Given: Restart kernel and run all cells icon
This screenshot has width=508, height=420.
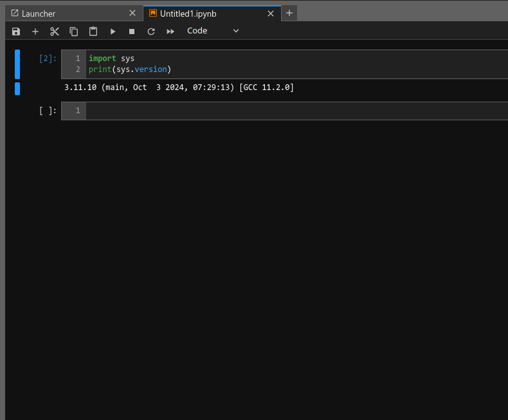Looking at the screenshot, I should 170,31.
